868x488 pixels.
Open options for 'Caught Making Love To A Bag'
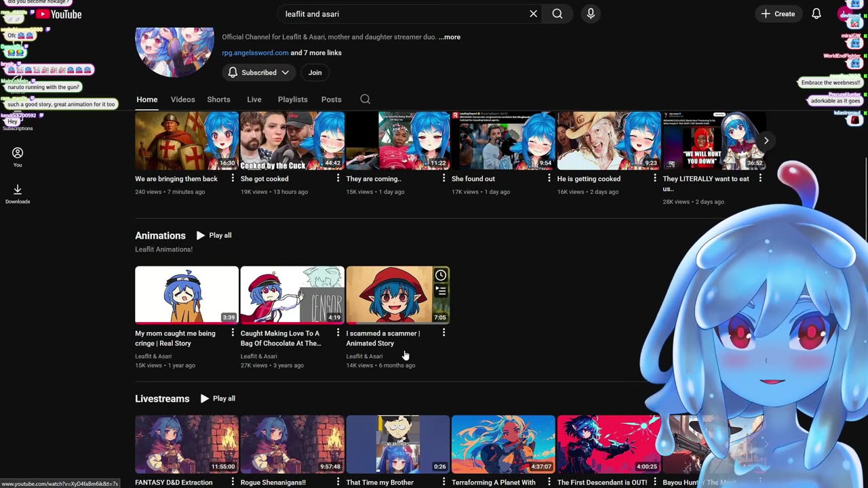click(338, 333)
